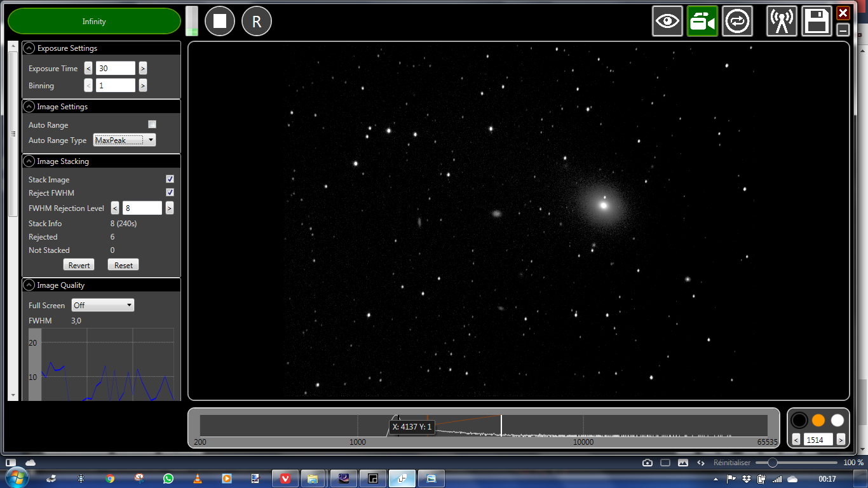Decrease the Binning value

88,85
